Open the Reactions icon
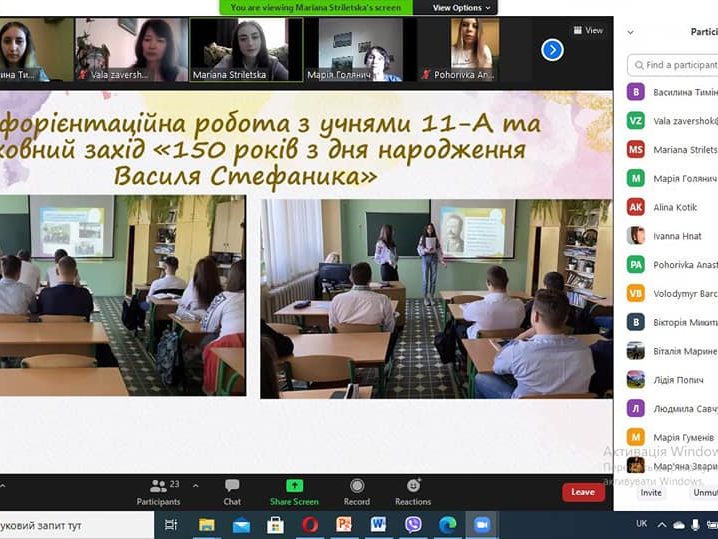Screen dimensions: 718x539 [x=413, y=486]
